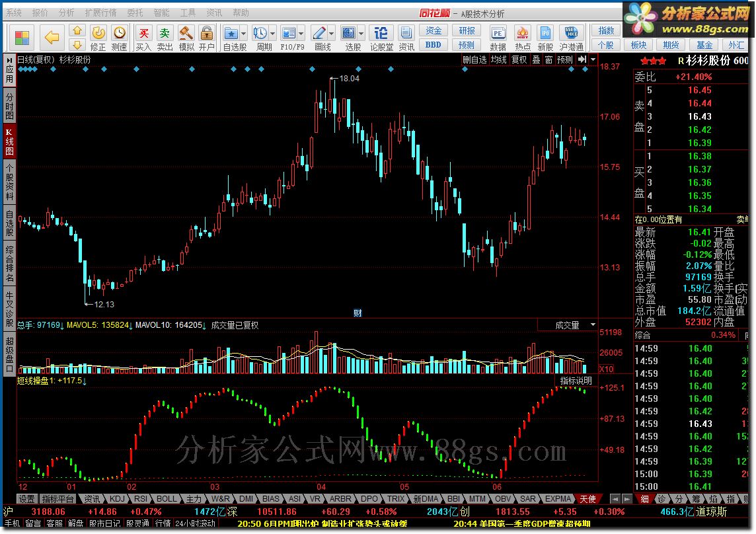Open the 扩展行情 menu

(x=100, y=13)
